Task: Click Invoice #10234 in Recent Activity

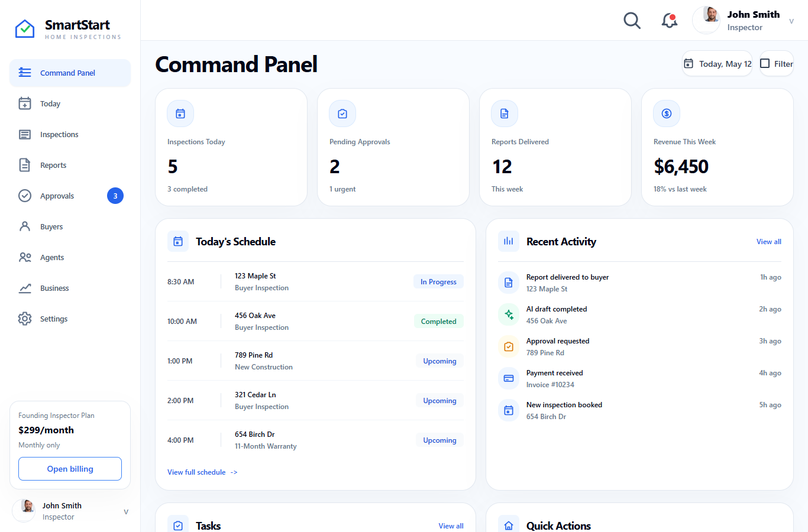Action: point(550,385)
